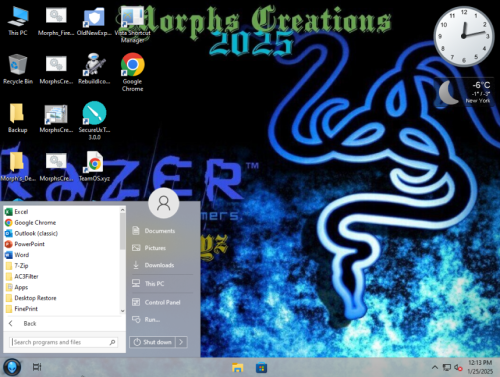Show hidden system tray icons

click(435, 367)
